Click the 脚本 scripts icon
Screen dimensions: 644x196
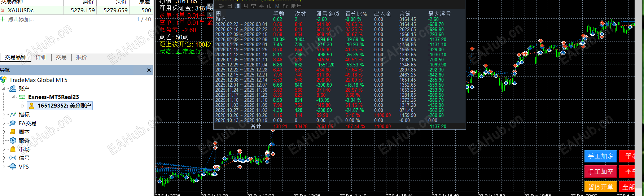tap(13, 132)
